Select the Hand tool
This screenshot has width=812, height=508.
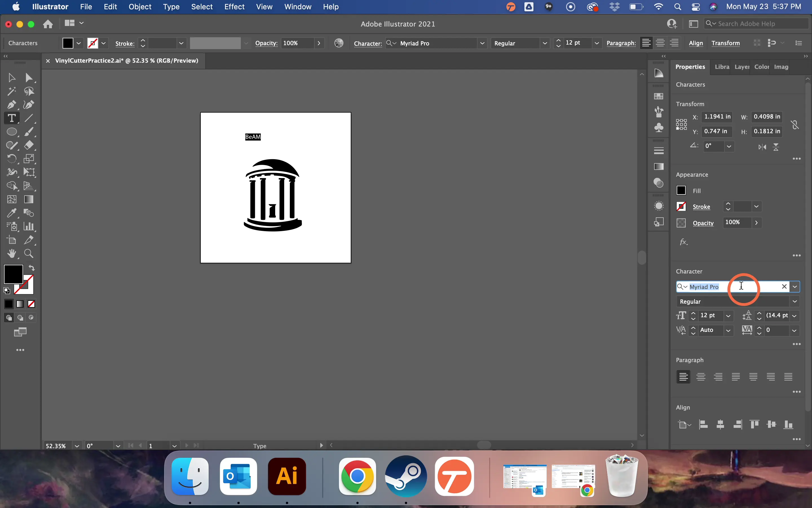pyautogui.click(x=11, y=254)
